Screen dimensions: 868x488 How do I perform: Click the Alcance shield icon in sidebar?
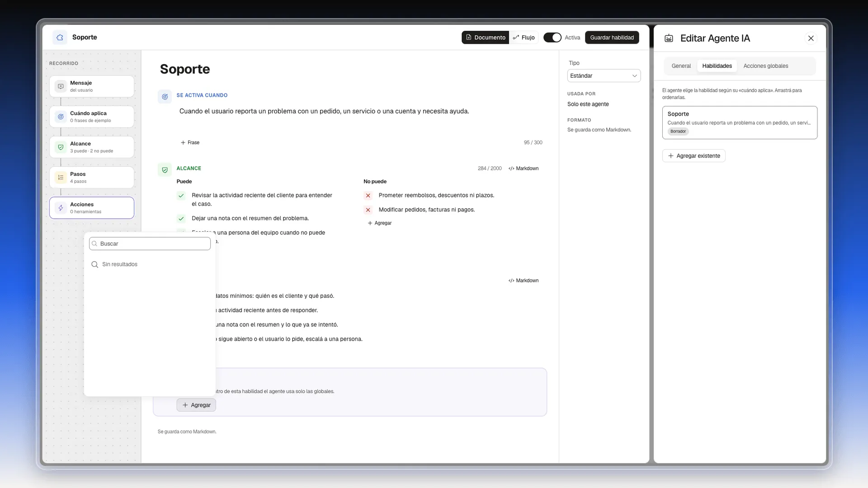click(x=61, y=147)
